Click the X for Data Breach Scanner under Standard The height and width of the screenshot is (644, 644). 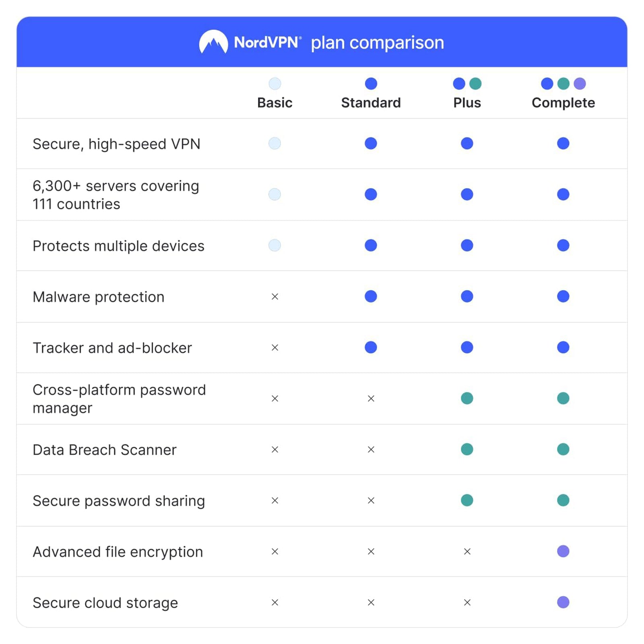pyautogui.click(x=371, y=449)
